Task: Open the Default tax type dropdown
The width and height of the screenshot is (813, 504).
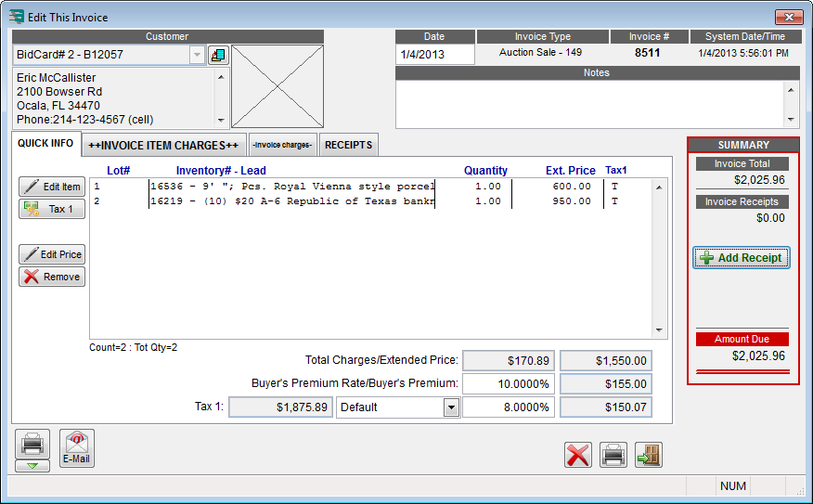Action: point(451,407)
